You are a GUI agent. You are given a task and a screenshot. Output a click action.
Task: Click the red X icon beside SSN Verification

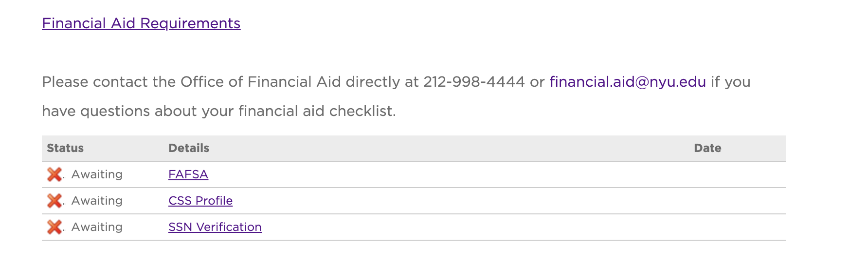pyautogui.click(x=54, y=227)
